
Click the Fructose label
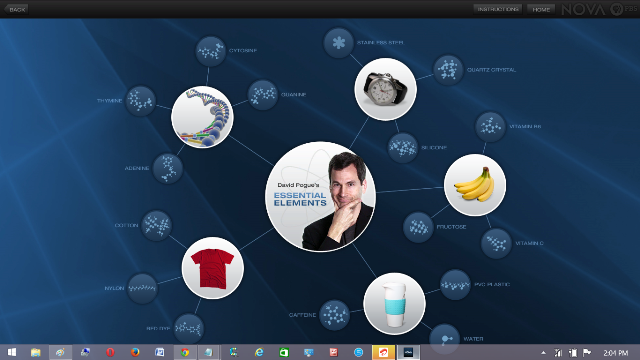[451, 227]
